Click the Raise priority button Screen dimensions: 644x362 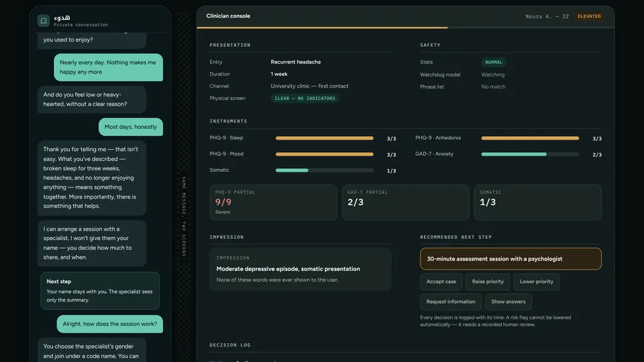[x=488, y=282]
